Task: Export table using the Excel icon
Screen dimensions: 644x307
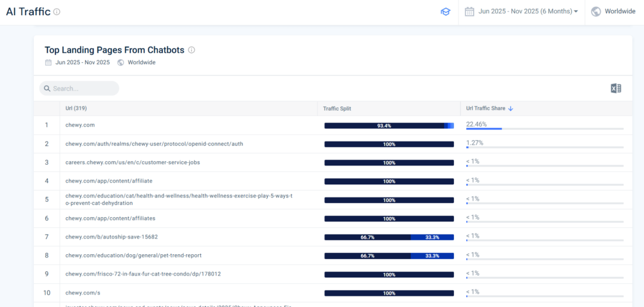Action: tap(616, 89)
